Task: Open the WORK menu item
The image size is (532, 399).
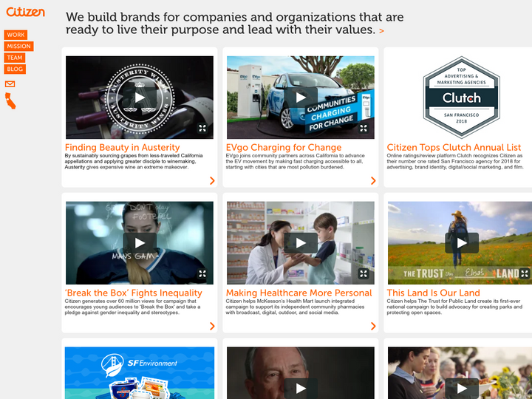Action: click(x=16, y=35)
